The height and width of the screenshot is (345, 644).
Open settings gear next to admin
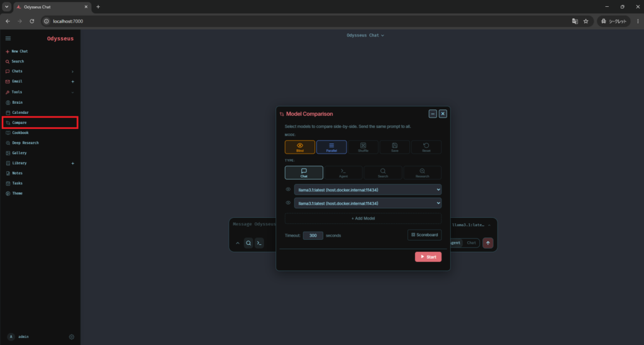tap(72, 337)
